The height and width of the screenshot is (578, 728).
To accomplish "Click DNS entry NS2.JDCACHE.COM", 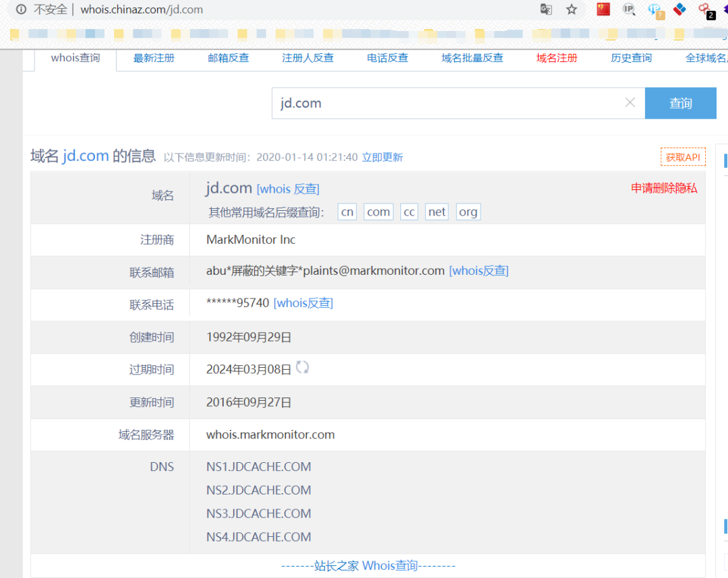I will click(x=259, y=490).
